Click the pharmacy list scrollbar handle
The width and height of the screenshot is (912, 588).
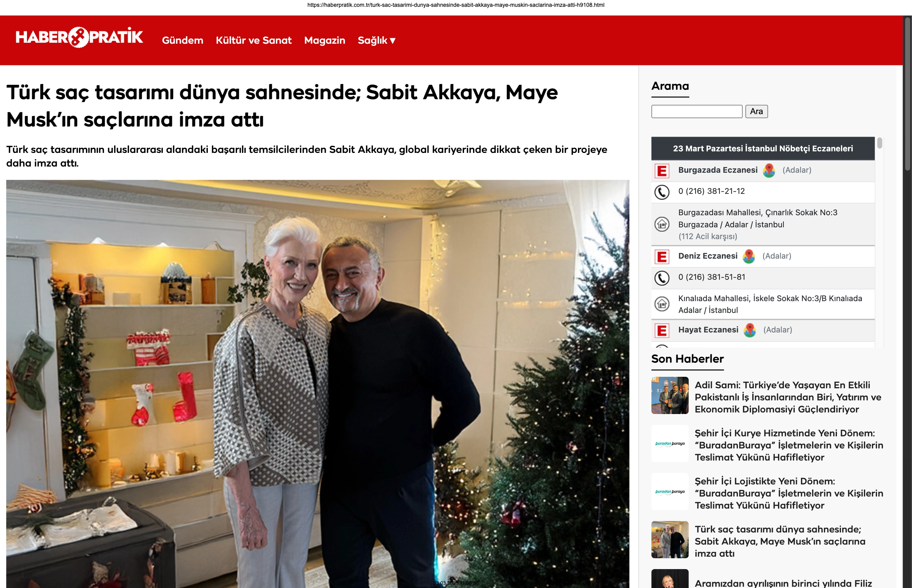click(879, 143)
